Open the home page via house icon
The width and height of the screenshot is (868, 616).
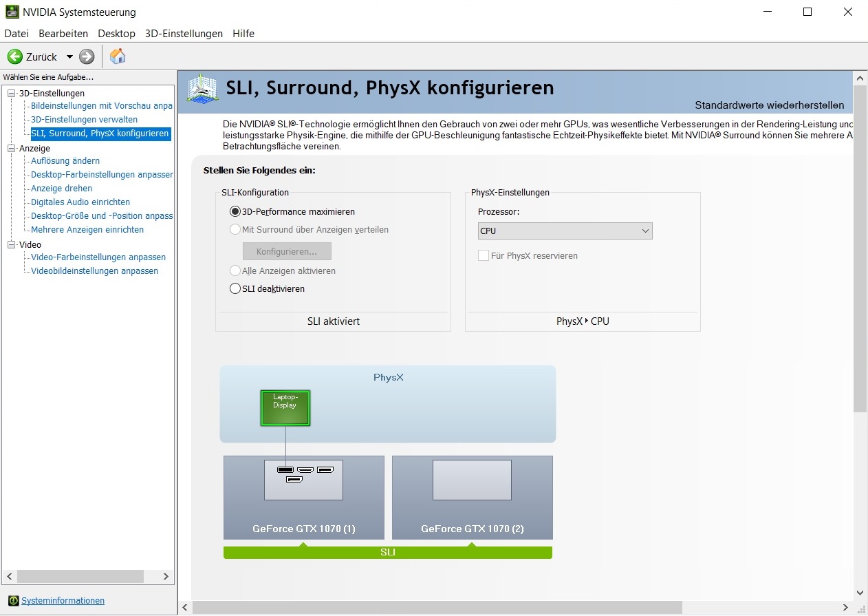pyautogui.click(x=118, y=56)
